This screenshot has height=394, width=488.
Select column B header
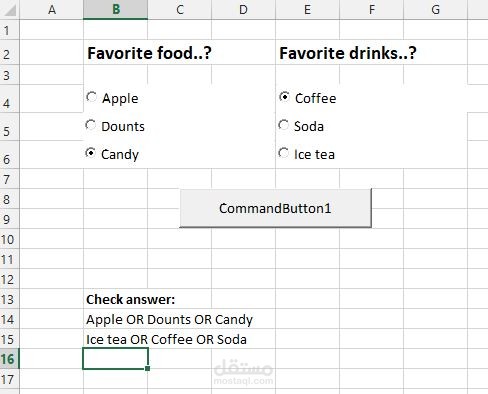(x=115, y=9)
